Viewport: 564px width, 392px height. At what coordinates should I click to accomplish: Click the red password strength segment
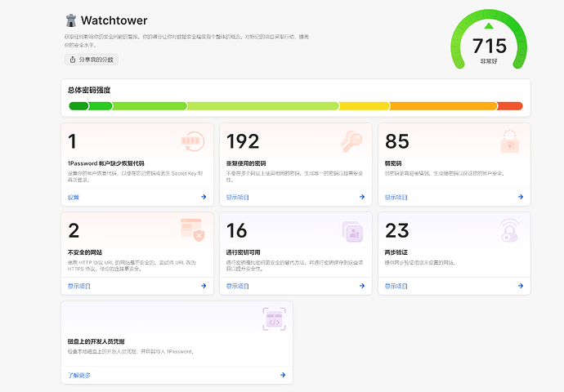tap(510, 106)
